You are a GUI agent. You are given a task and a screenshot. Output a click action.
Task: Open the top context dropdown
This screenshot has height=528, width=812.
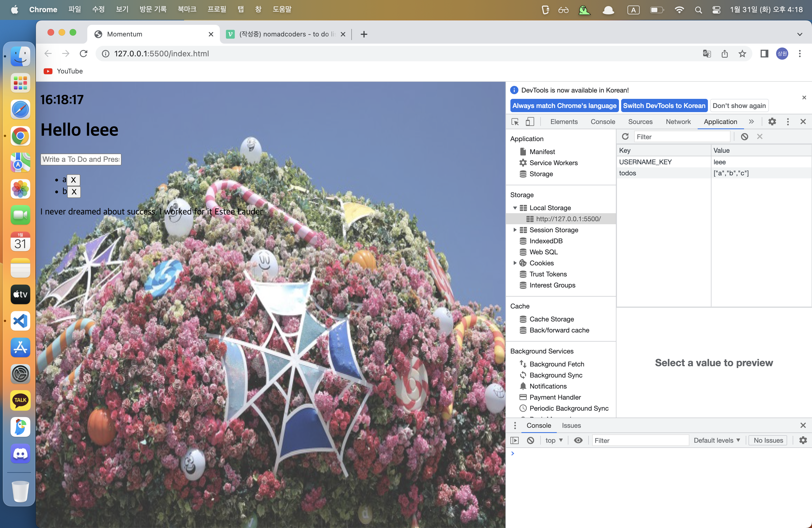pos(554,440)
